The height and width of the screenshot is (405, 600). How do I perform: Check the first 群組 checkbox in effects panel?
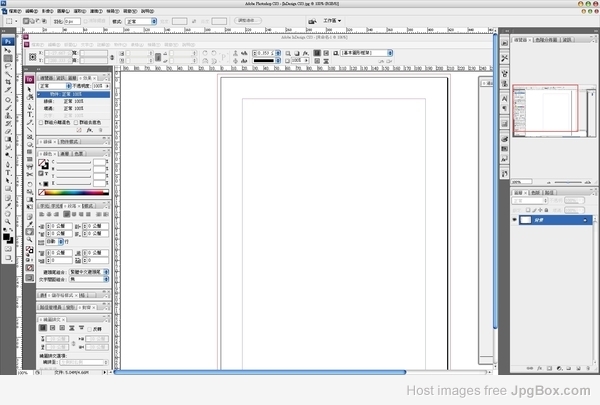coord(41,122)
